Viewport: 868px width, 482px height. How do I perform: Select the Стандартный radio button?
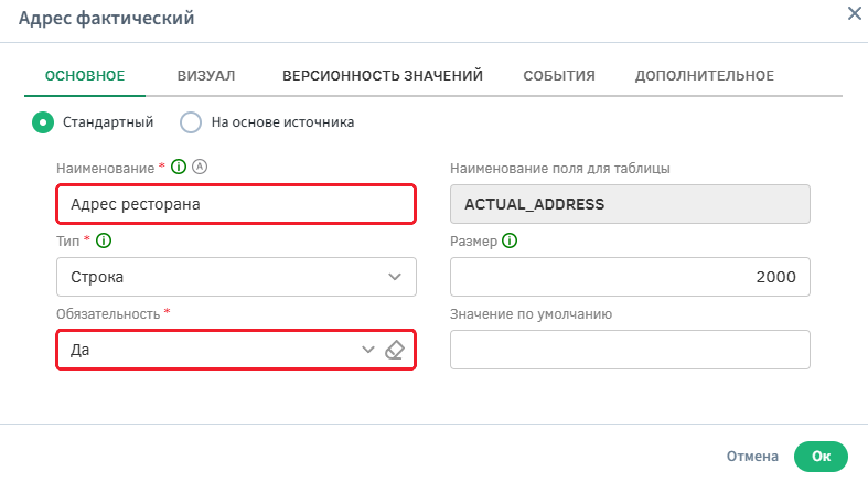pyautogui.click(x=43, y=122)
